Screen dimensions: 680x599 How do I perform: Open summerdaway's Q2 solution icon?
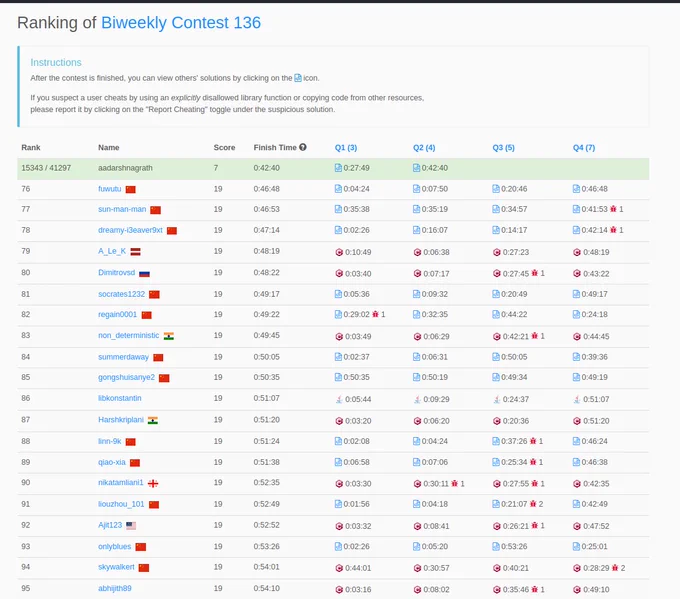(416, 357)
